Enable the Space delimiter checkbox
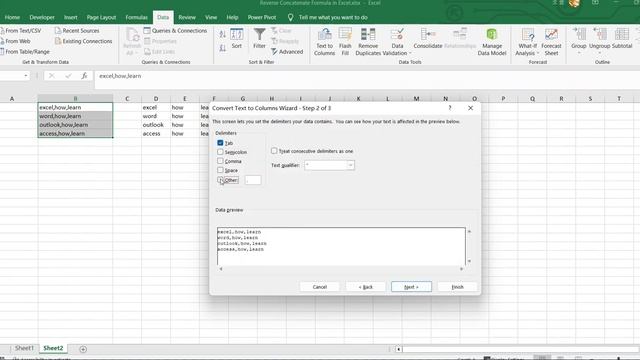 tap(220, 170)
